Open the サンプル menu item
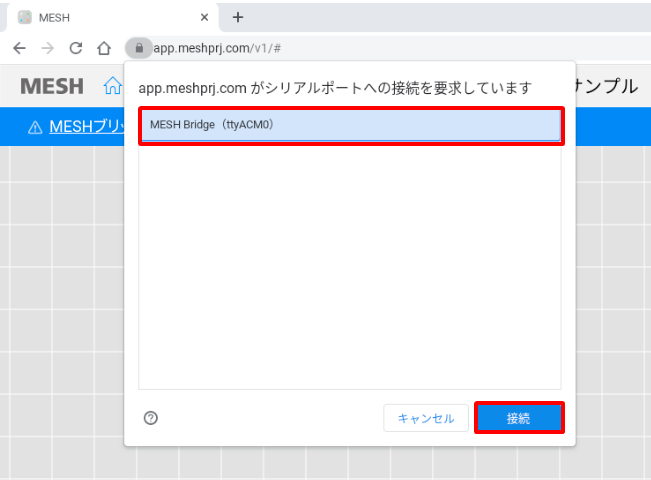 coord(607,86)
